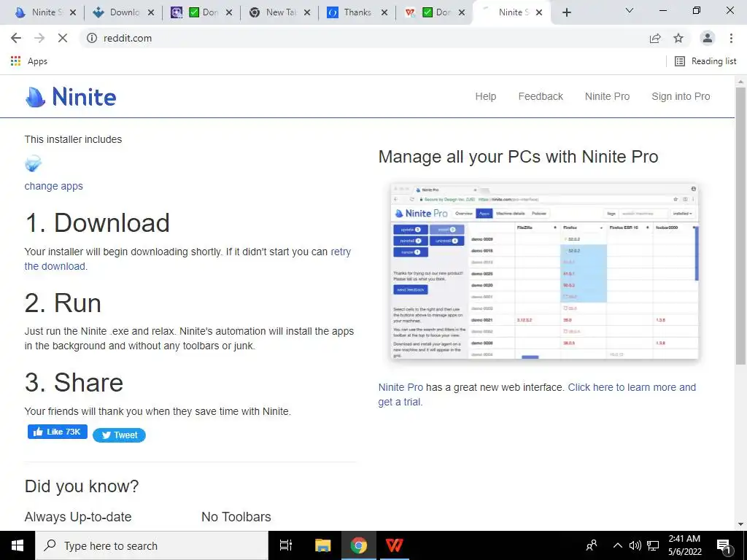Open the Windows Start menu
747x560 pixels.
18,545
